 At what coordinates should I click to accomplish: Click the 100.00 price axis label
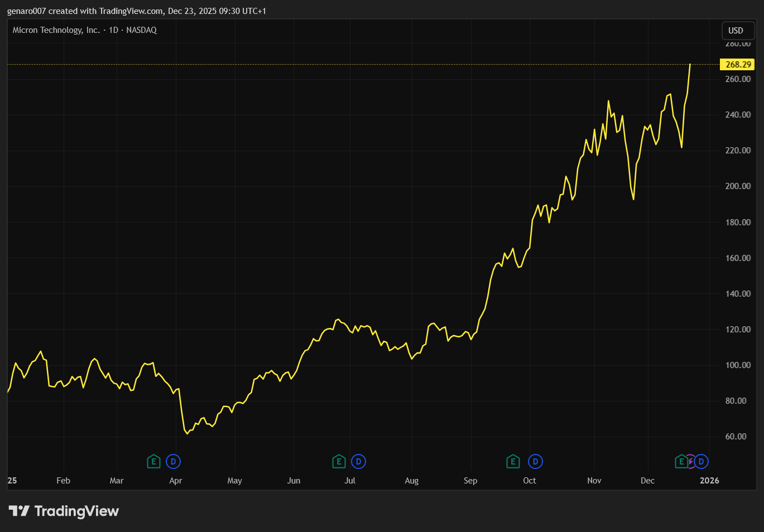[738, 365]
